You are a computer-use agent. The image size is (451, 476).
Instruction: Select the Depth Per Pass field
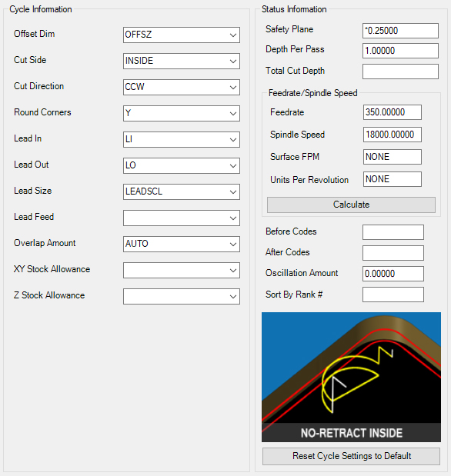(x=400, y=51)
